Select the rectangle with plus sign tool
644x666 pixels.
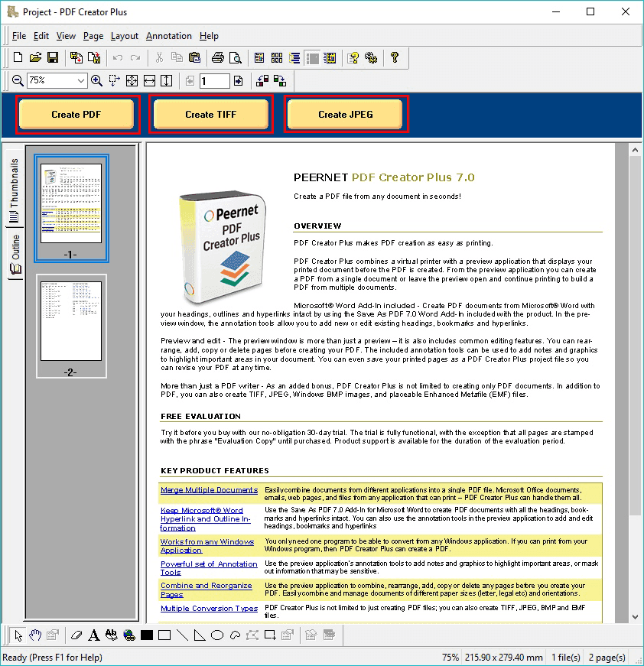tap(270, 635)
